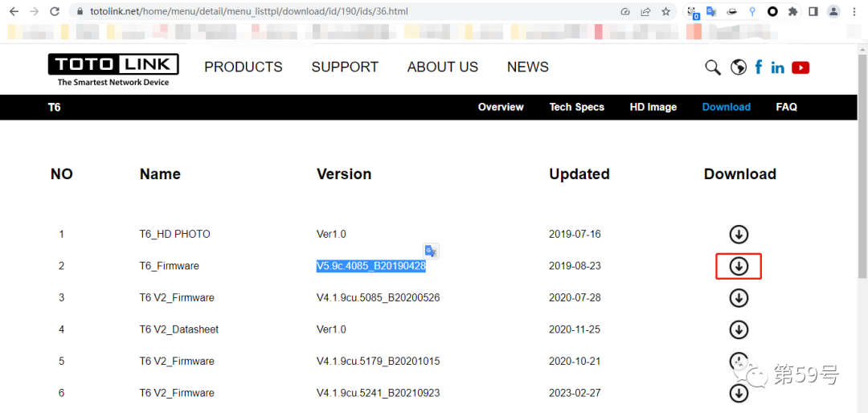Open the Extensions puzzle-piece menu
Viewport: 868px width, 413px height.
pyautogui.click(x=792, y=11)
